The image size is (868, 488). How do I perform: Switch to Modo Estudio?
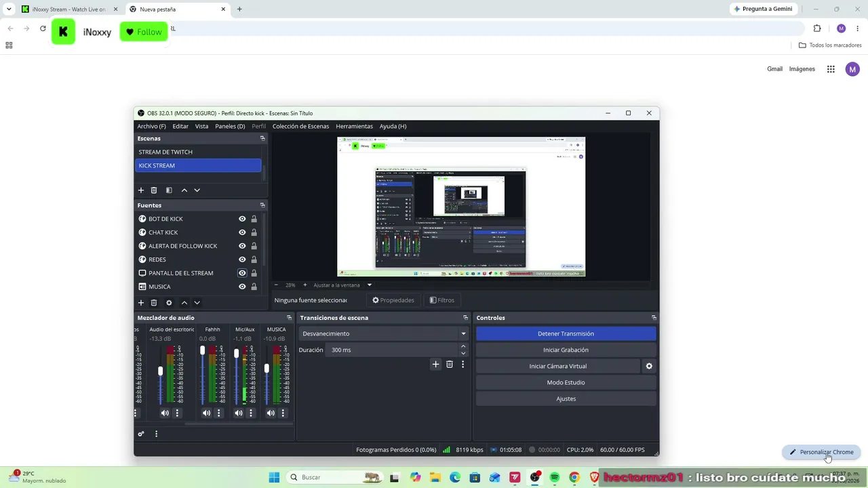point(566,382)
